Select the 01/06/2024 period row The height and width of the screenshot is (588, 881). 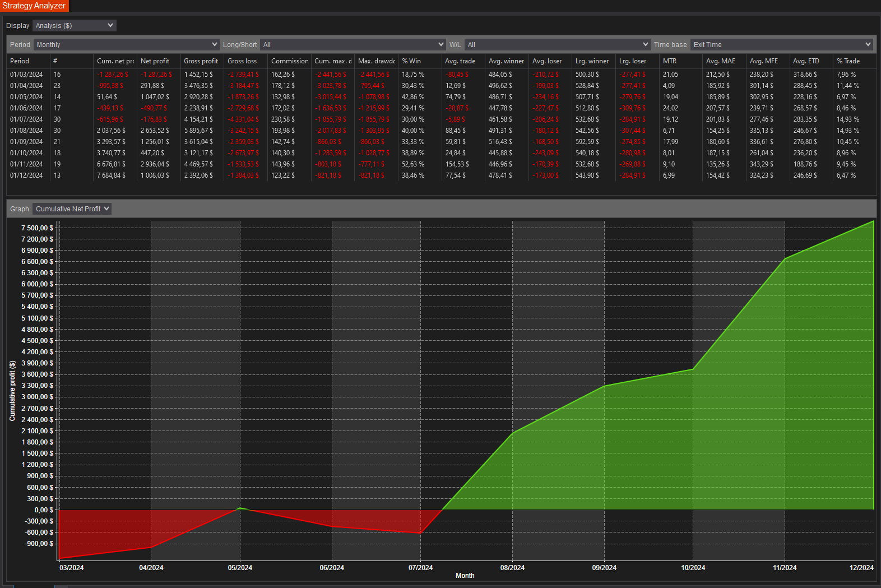click(442, 108)
